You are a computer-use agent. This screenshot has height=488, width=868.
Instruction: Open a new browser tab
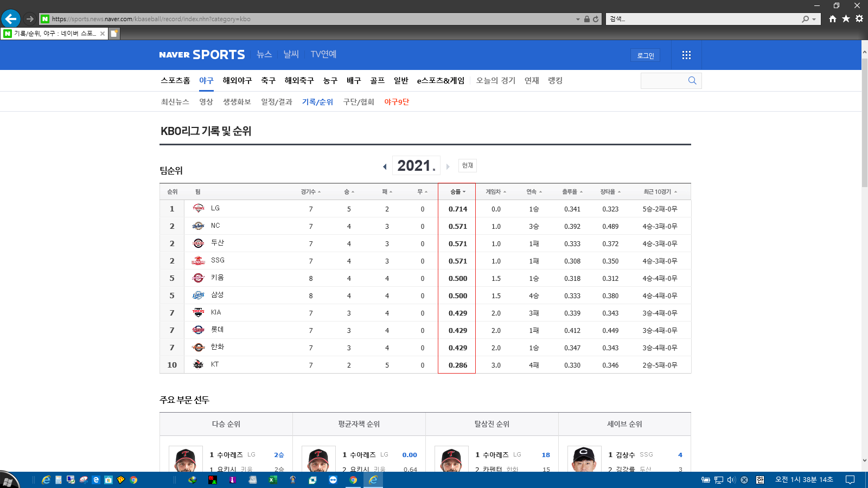coord(114,34)
